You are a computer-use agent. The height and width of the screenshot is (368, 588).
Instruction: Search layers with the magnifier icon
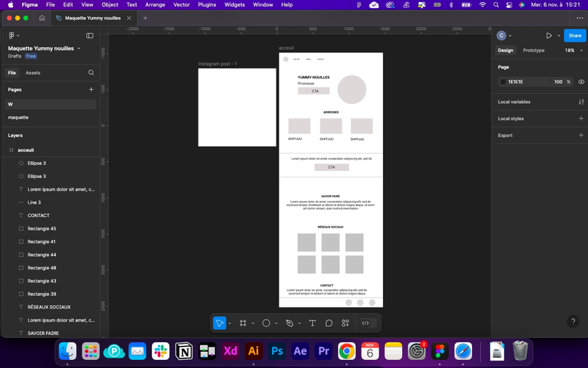(x=91, y=73)
